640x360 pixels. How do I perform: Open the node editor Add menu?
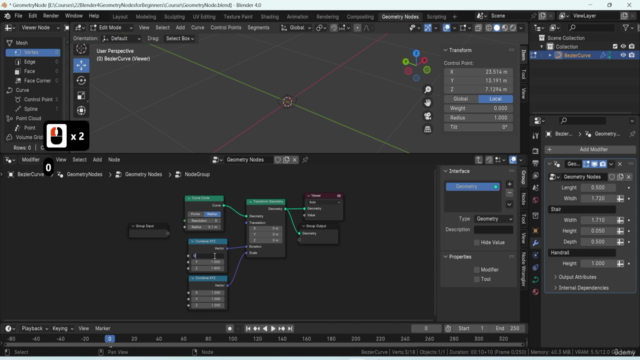[x=97, y=160]
